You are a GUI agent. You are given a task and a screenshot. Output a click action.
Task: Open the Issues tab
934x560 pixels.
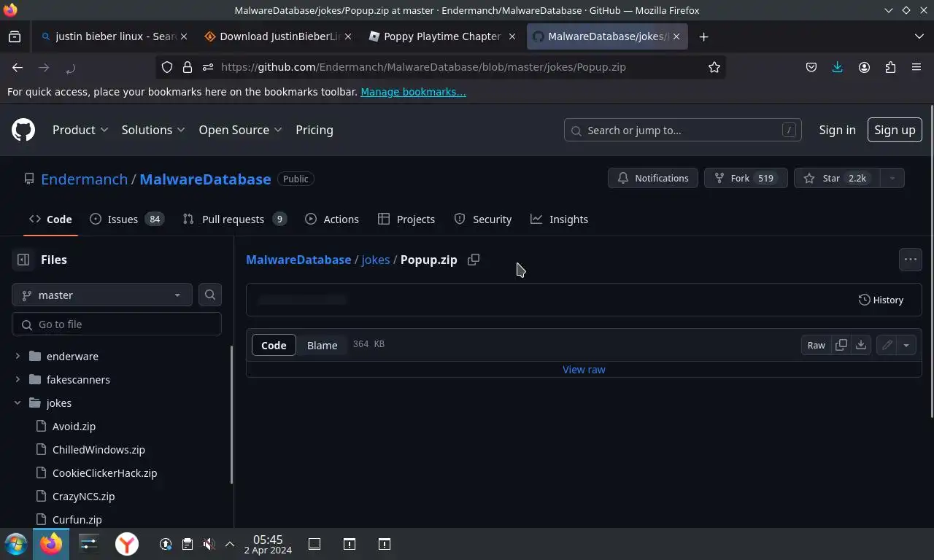tap(127, 219)
